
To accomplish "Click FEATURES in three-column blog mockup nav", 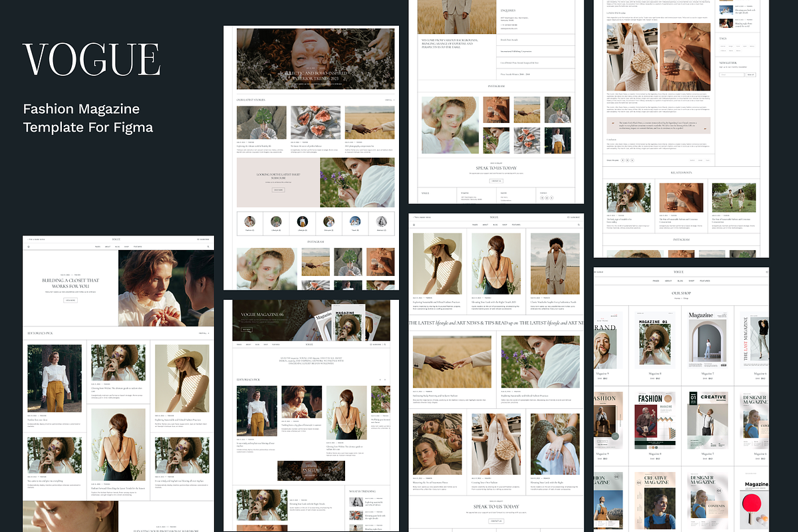I will click(516, 225).
